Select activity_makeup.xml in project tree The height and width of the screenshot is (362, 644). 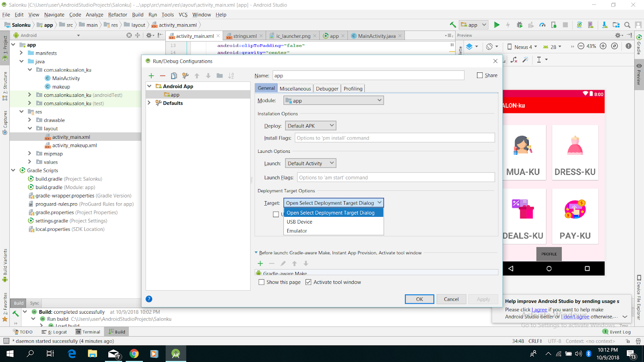74,145
